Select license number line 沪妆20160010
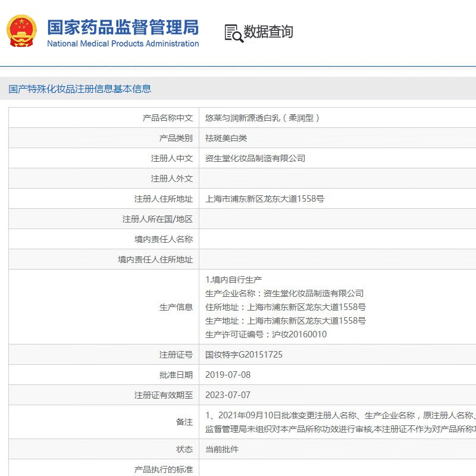The width and height of the screenshot is (476, 476). (266, 334)
